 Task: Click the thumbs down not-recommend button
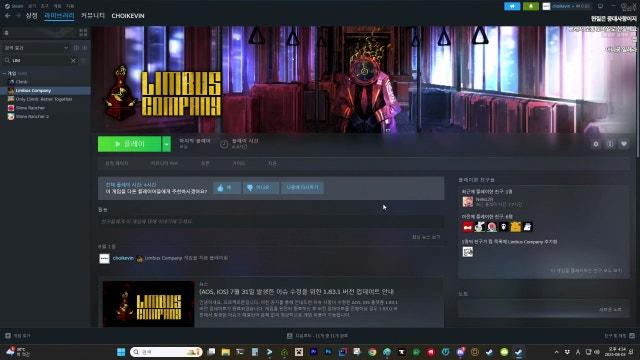click(x=261, y=188)
